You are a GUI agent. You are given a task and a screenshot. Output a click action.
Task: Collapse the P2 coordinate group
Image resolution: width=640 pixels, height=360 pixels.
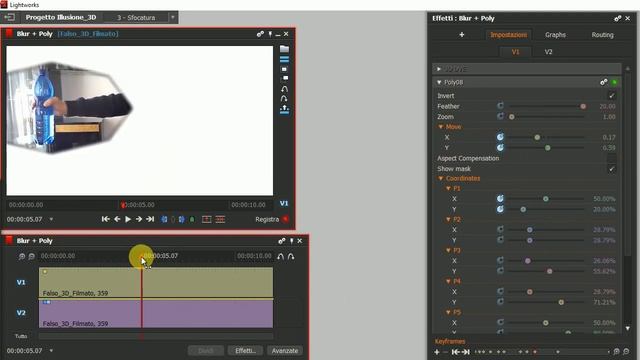(448, 220)
